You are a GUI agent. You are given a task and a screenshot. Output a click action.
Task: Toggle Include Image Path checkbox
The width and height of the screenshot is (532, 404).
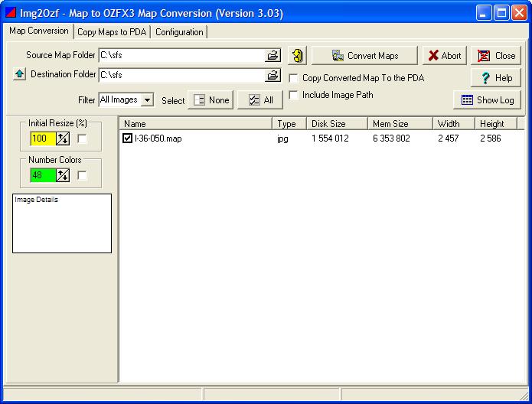294,96
